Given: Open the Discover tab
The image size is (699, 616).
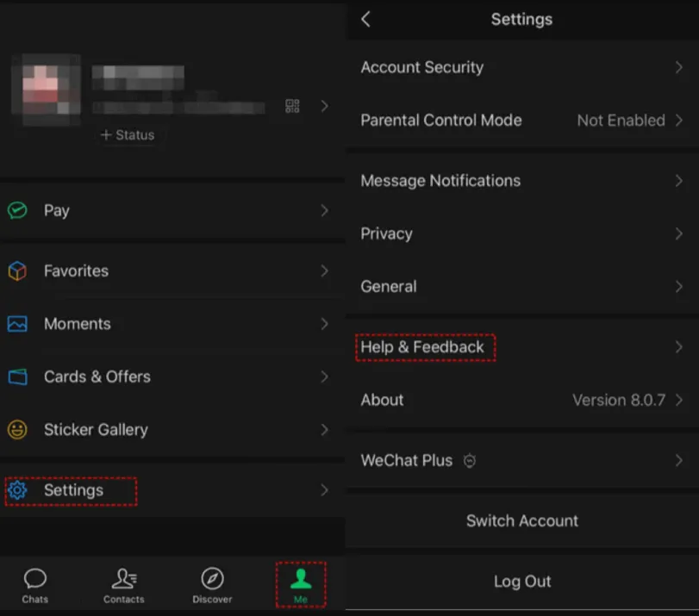Looking at the screenshot, I should 212,585.
